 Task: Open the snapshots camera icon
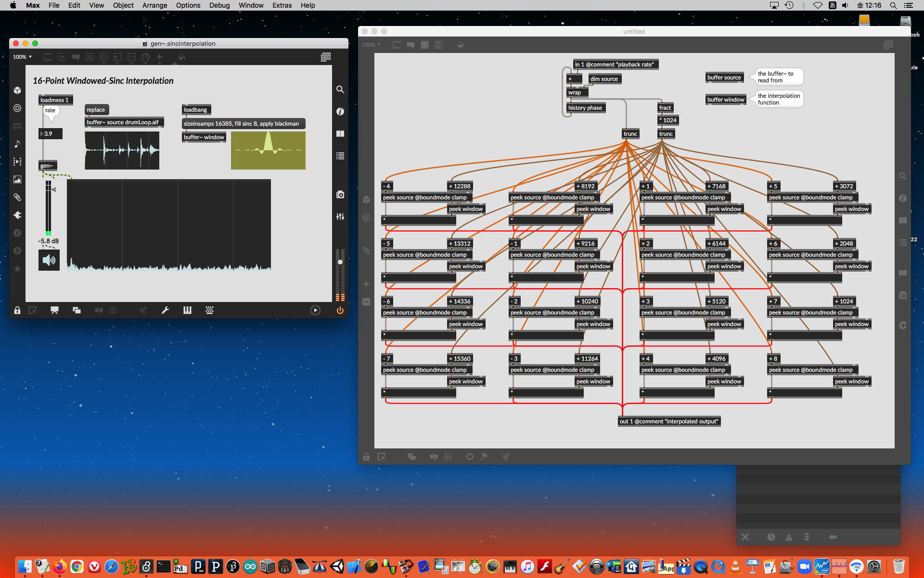click(x=340, y=194)
